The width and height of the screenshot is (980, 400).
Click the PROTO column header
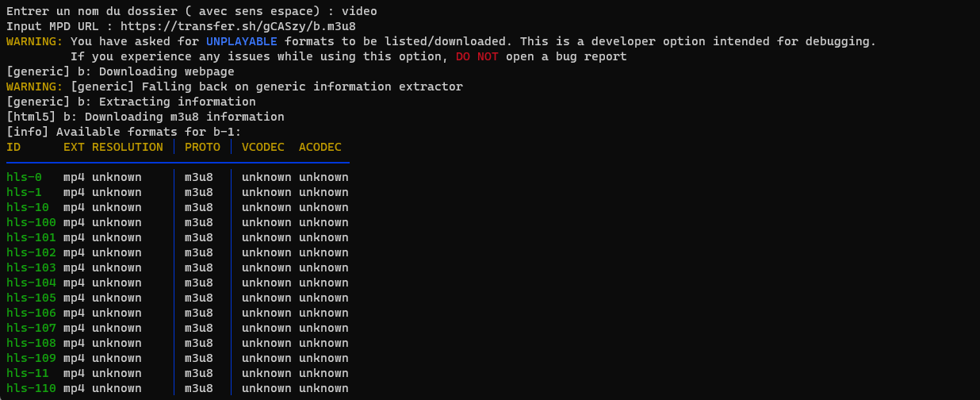202,147
